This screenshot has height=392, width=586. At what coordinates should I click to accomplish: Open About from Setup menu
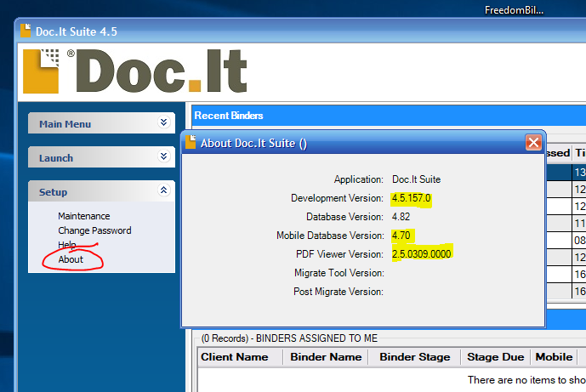[71, 259]
